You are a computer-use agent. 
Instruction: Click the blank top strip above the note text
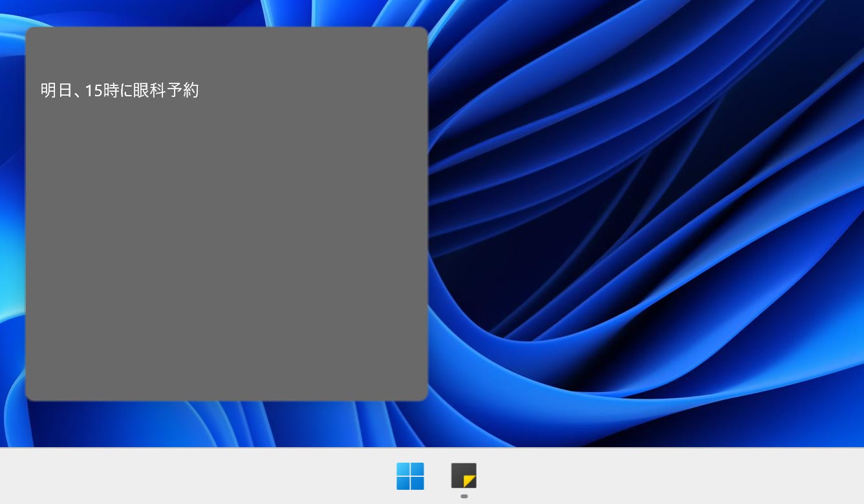click(226, 48)
